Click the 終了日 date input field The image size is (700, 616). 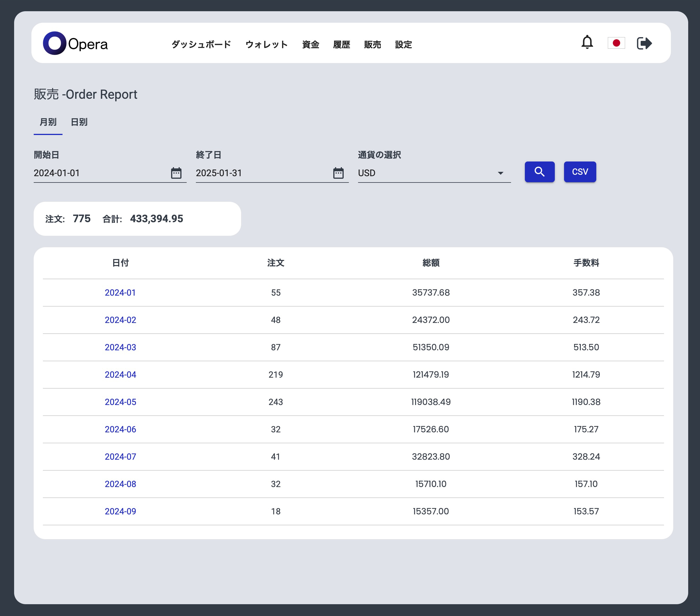[262, 173]
